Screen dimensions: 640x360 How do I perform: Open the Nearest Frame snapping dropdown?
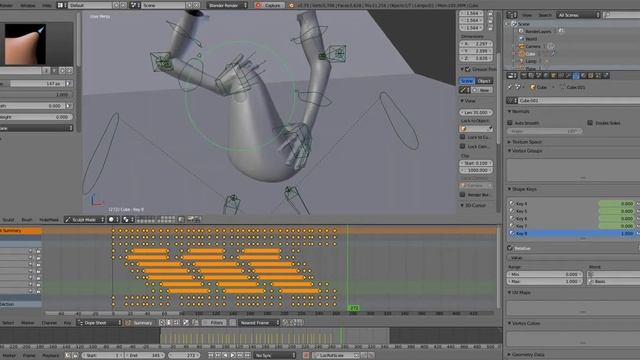coord(259,323)
